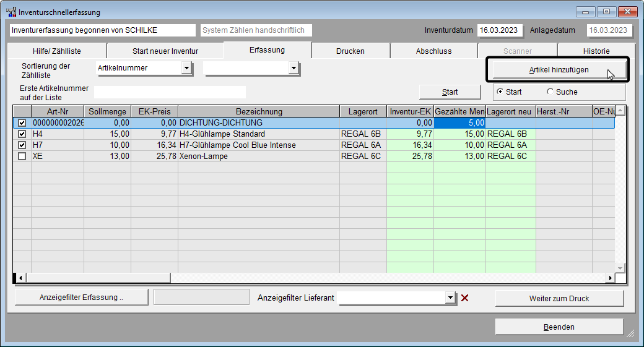Open Anzeigefilter Erfassung button
644x347 pixels.
(81, 298)
